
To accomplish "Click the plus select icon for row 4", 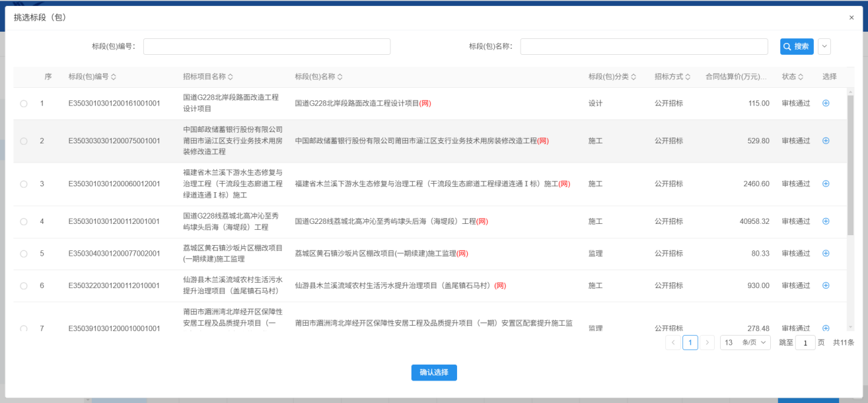I will pyautogui.click(x=826, y=221).
